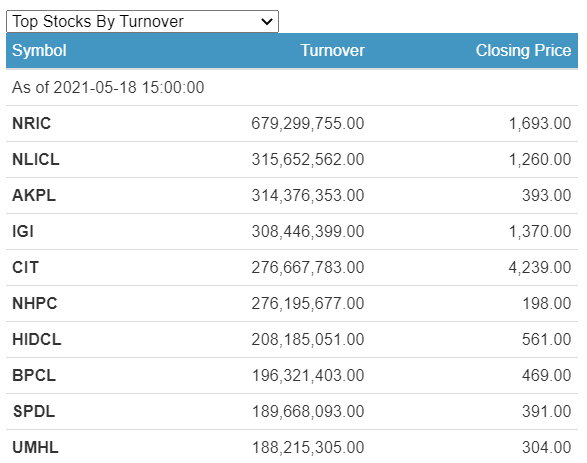Viewport: 587px width, 463px height.
Task: Open the BPCL stock symbol
Action: pos(34,375)
